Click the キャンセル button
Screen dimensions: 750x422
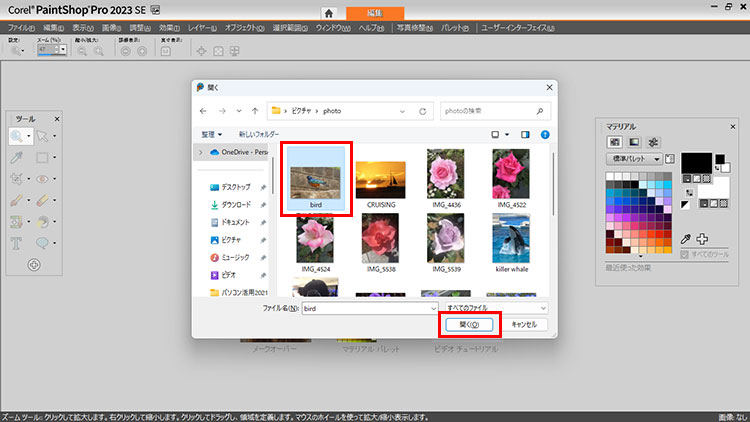tap(523, 325)
